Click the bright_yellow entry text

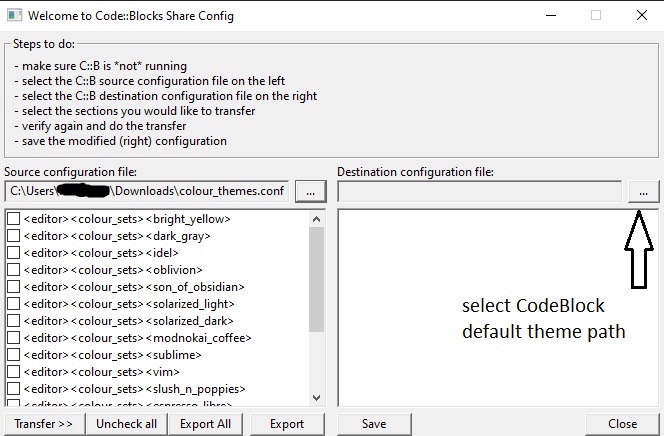(x=127, y=219)
